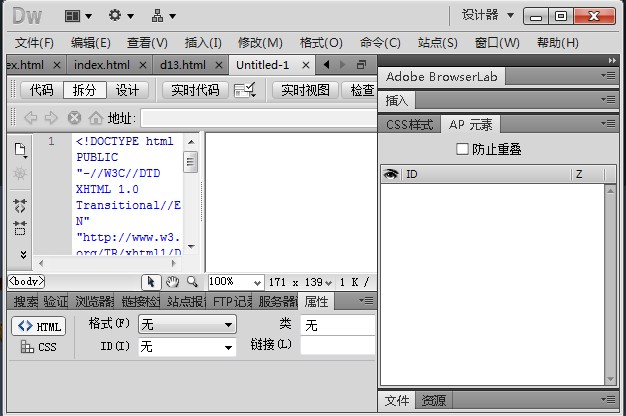Open the site management icon menu

tap(163, 16)
